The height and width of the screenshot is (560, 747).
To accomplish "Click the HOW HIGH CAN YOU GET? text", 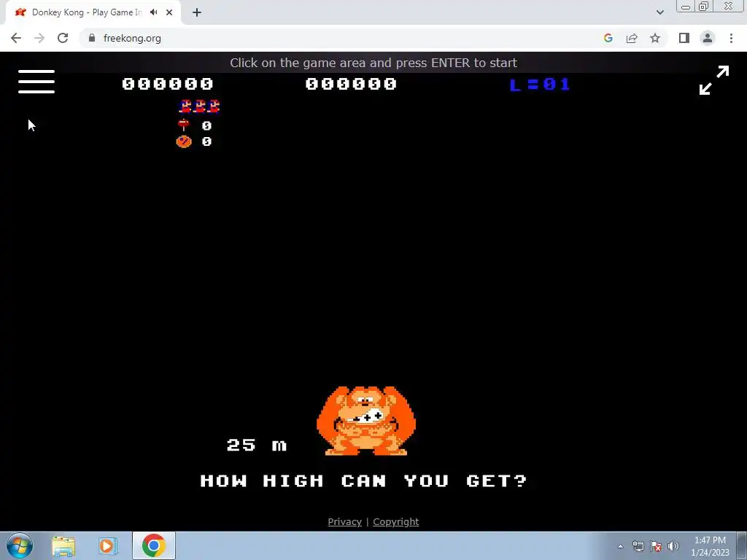I will tap(363, 481).
